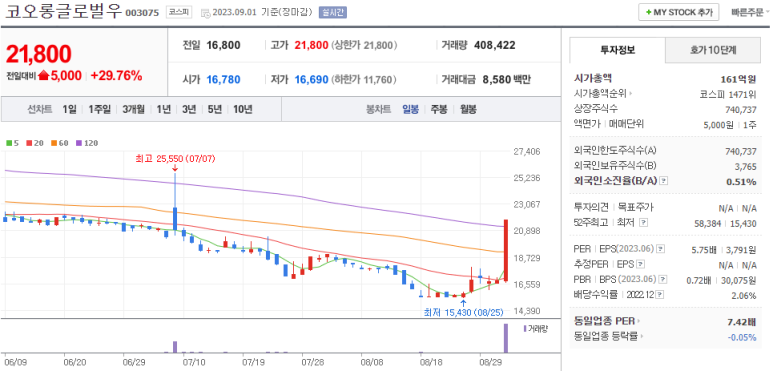Open the 빠른주문 dropdown
The width and height of the screenshot is (773, 371).
pos(750,12)
